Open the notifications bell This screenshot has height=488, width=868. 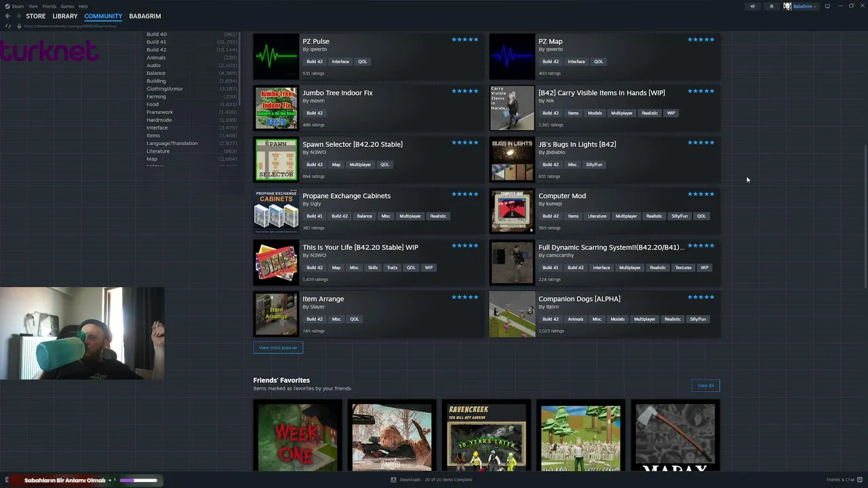pos(771,6)
